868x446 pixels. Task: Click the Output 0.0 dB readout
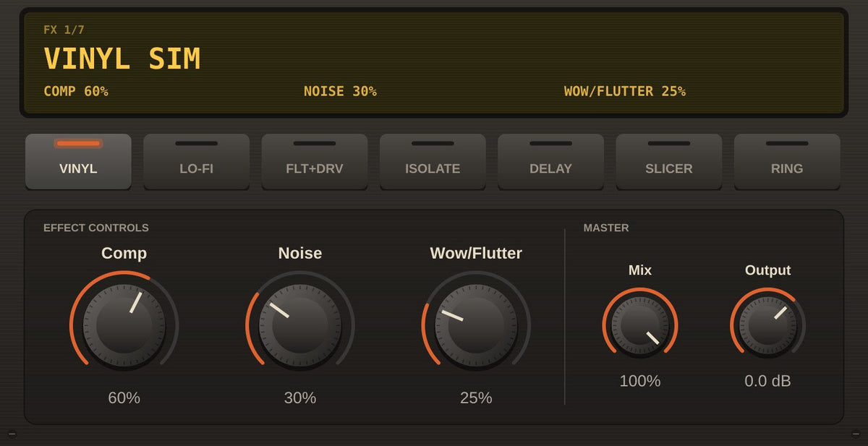click(x=768, y=381)
